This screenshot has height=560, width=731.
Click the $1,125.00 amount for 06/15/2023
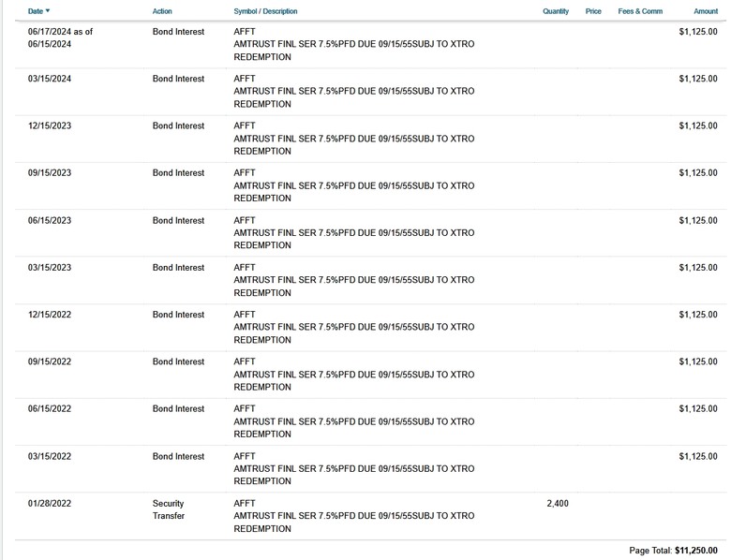tap(698, 220)
